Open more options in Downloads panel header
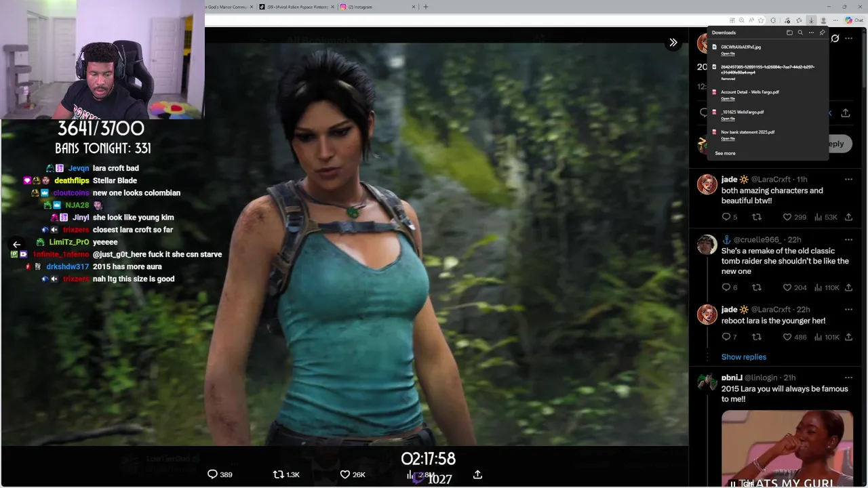The height and width of the screenshot is (488, 868). 811,33
